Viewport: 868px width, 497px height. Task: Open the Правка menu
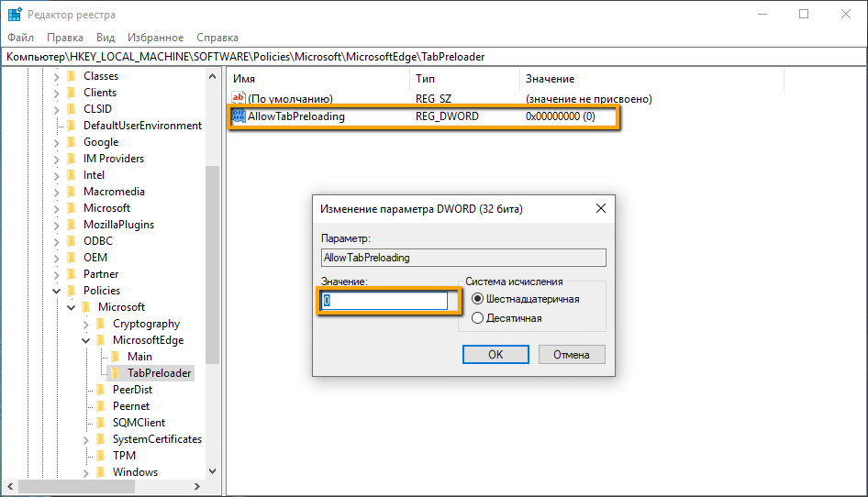[65, 38]
